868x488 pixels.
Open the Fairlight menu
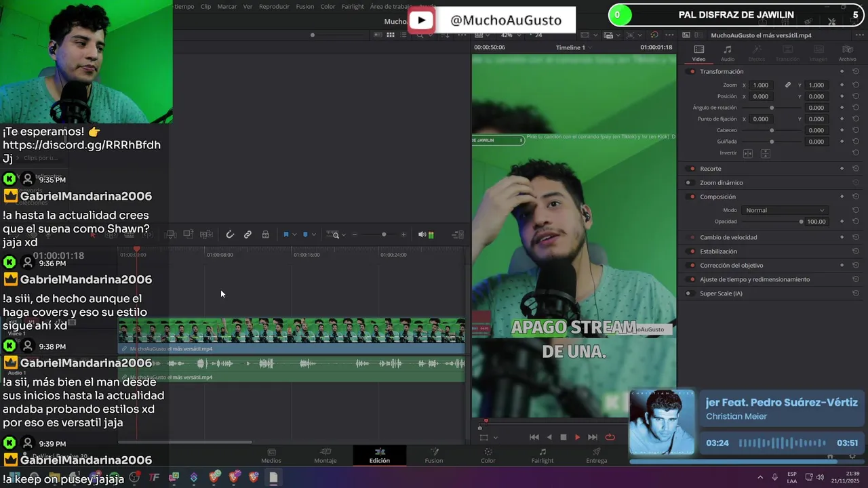[x=353, y=6]
